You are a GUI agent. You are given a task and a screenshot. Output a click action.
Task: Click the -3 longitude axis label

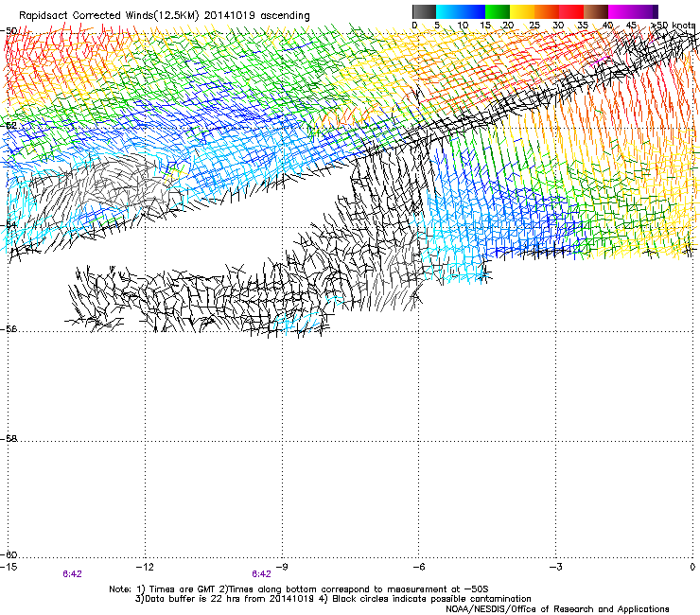(x=556, y=567)
